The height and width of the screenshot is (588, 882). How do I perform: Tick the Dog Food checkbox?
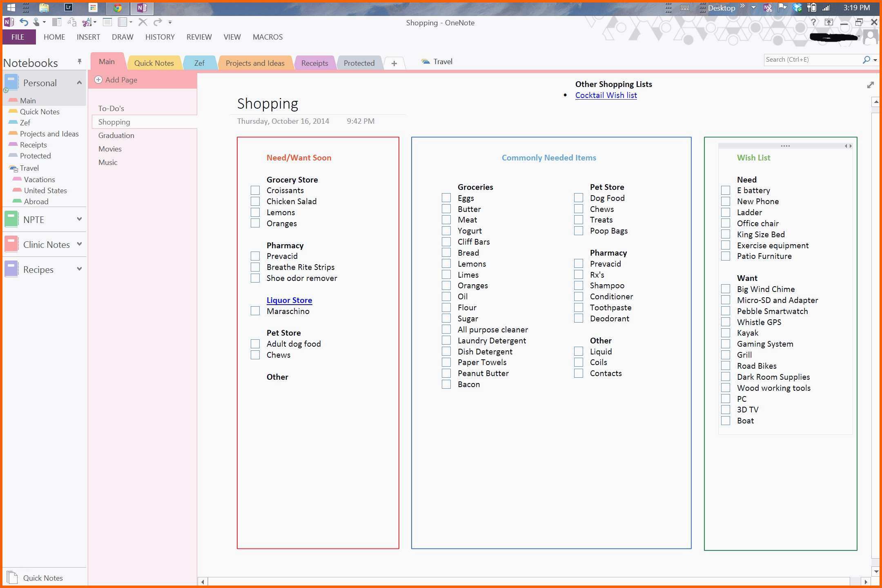(x=579, y=198)
